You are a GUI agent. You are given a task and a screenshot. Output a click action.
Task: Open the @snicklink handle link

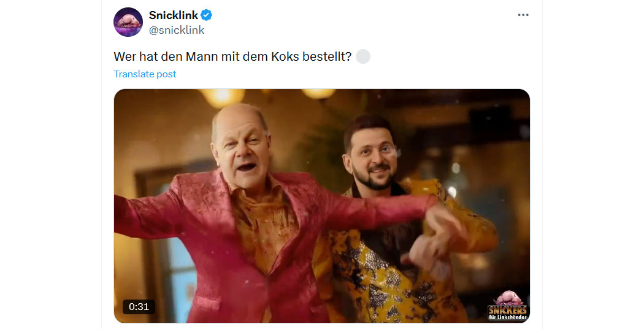pyautogui.click(x=177, y=30)
